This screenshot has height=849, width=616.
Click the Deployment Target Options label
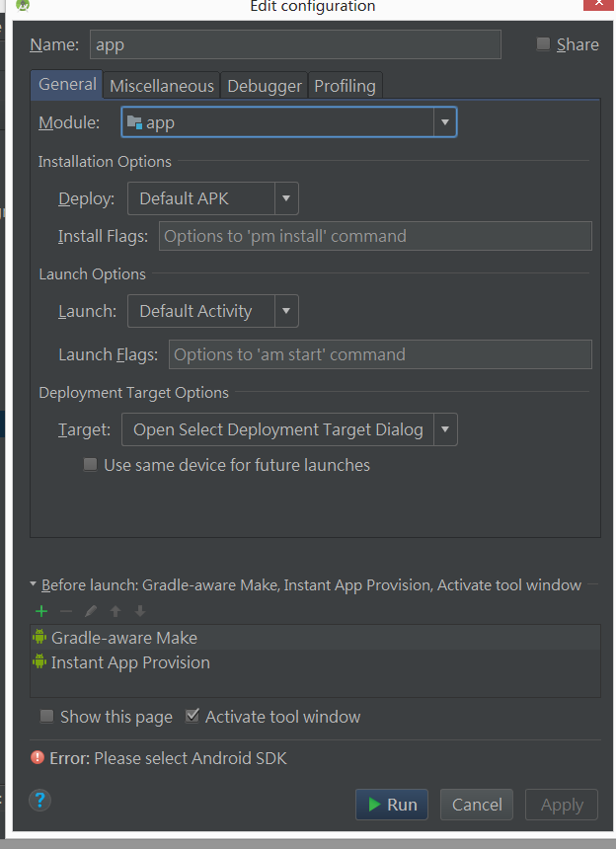click(133, 393)
